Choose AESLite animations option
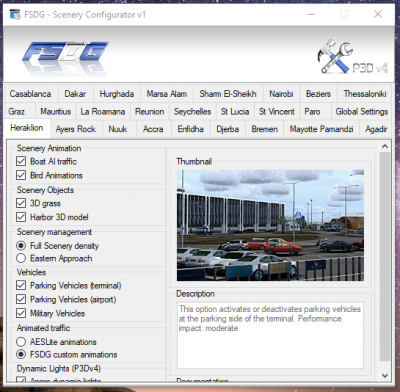400x392 pixels. 21,342
